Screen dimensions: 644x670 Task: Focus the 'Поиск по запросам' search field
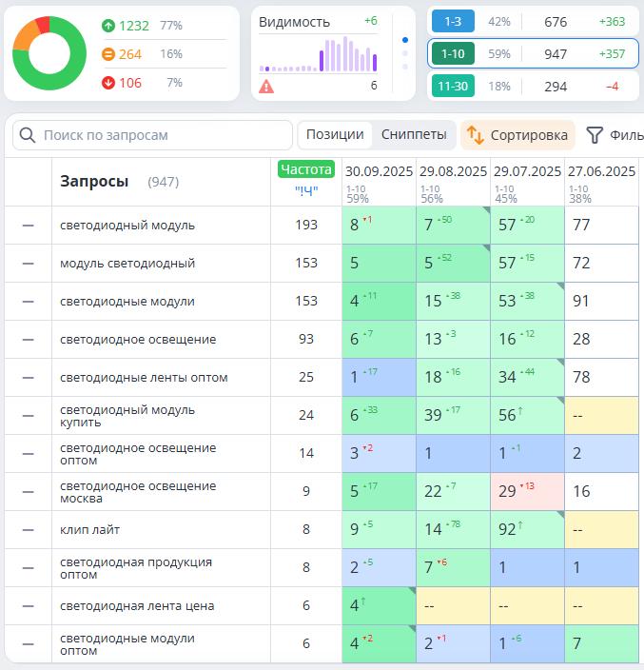pos(162,135)
